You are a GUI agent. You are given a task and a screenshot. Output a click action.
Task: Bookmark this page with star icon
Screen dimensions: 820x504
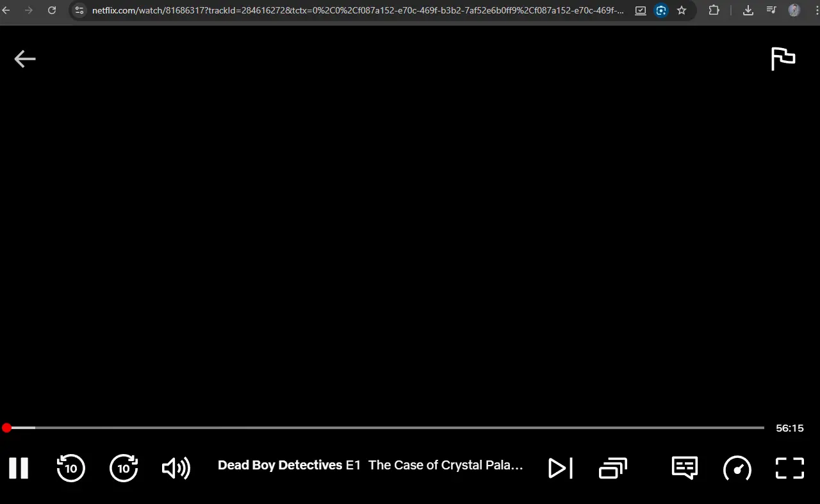tap(682, 10)
